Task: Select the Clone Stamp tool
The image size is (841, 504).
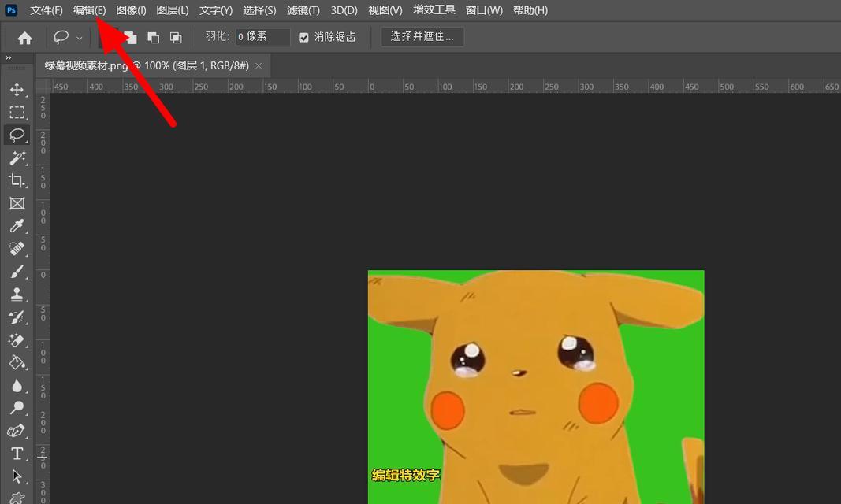Action: (17, 294)
